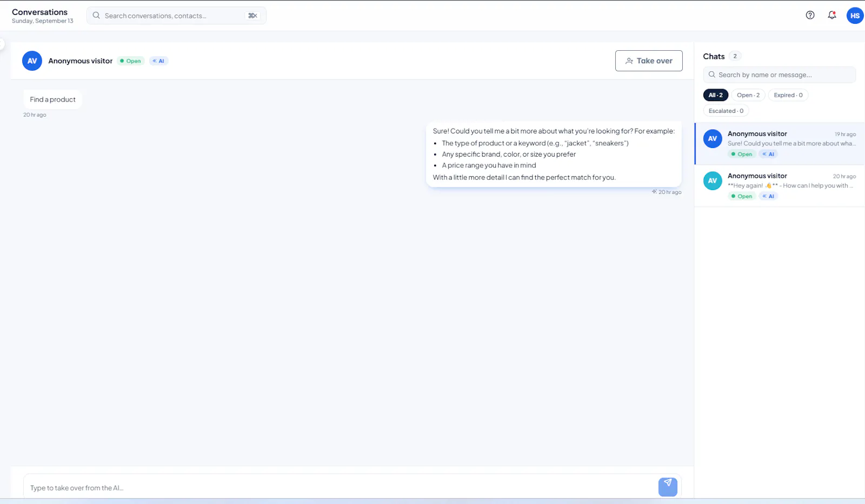The height and width of the screenshot is (504, 865).
Task: Click the 'With a little more detail' sentence
Action: 524,177
